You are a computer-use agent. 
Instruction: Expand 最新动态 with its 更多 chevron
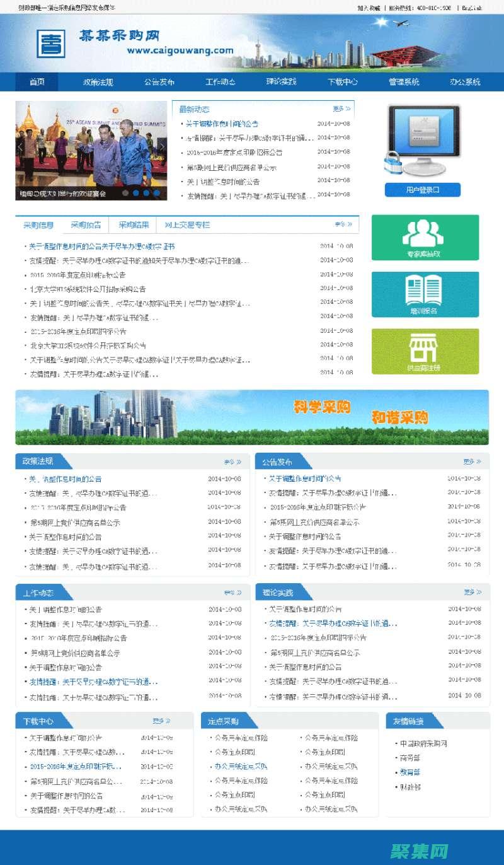pyautogui.click(x=340, y=108)
